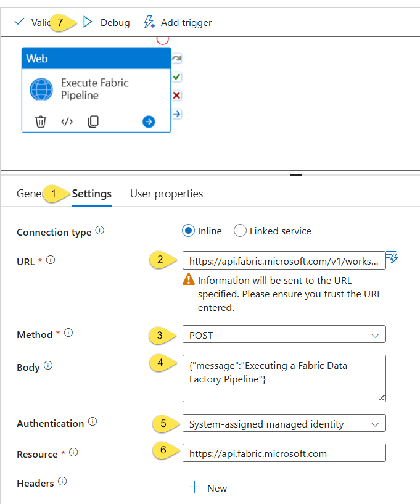The width and height of the screenshot is (420, 504).
Task: View activity source code icon
Action: (x=67, y=122)
